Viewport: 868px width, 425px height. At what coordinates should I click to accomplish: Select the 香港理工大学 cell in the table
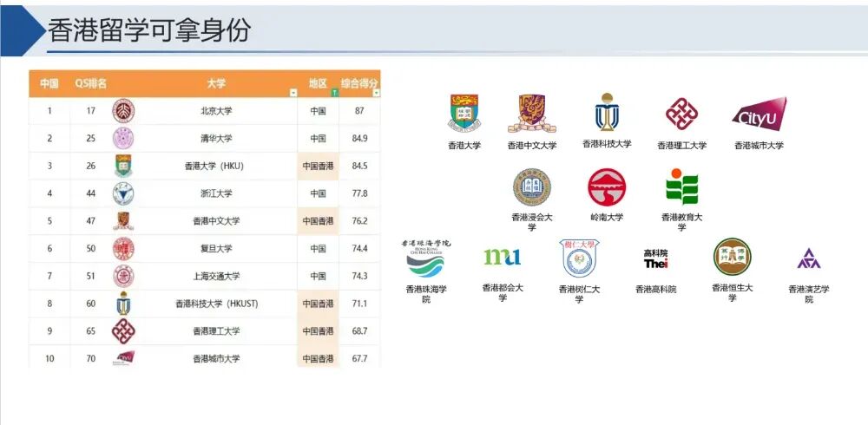click(216, 331)
